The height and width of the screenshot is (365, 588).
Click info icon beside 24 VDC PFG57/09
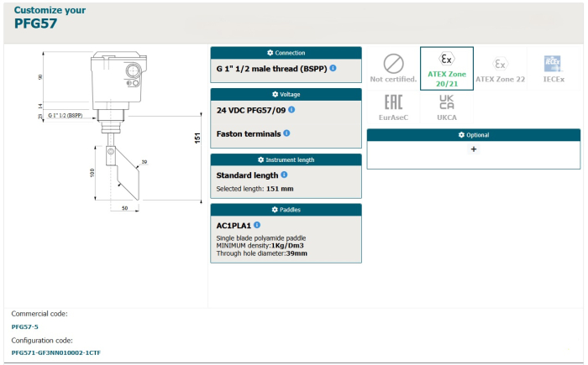tap(291, 110)
